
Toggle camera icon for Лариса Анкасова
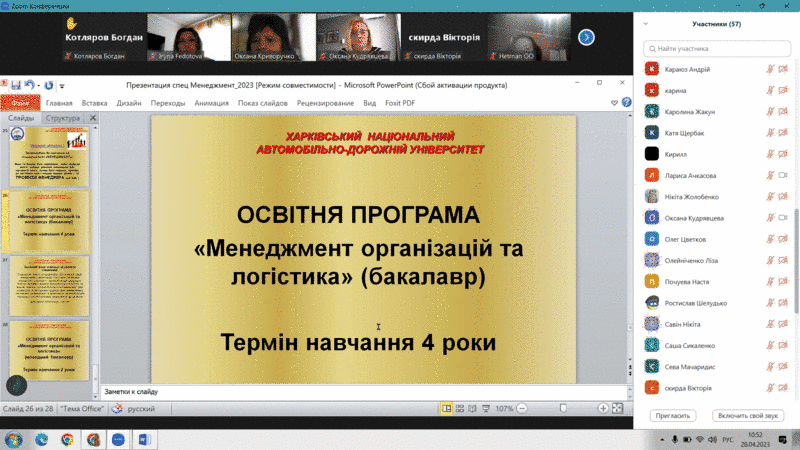784,175
